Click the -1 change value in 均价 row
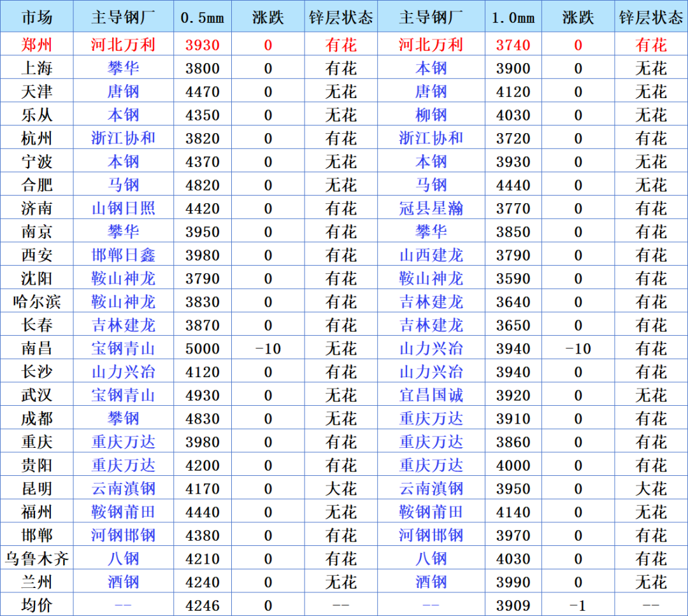Image resolution: width=688 pixels, height=616 pixels. point(578,605)
